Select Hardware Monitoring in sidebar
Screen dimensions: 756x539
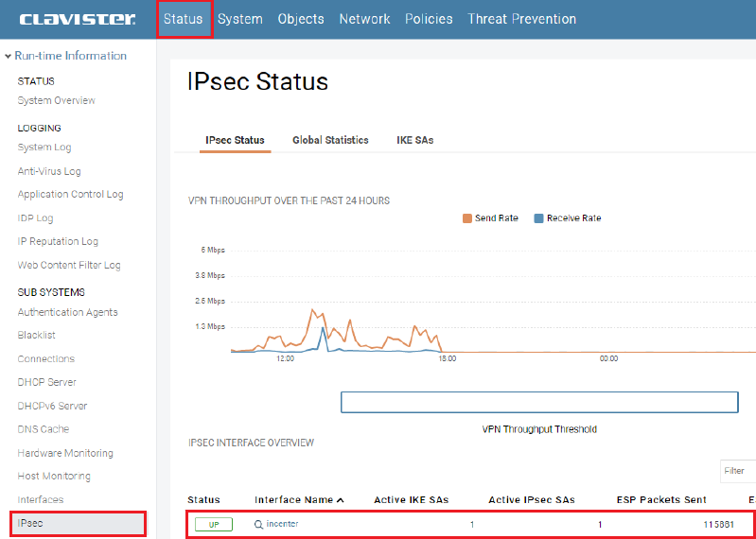click(x=65, y=453)
